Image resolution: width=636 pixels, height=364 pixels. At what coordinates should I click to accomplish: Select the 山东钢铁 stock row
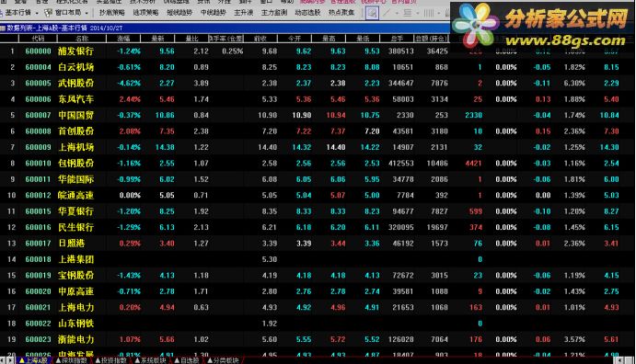(x=318, y=324)
